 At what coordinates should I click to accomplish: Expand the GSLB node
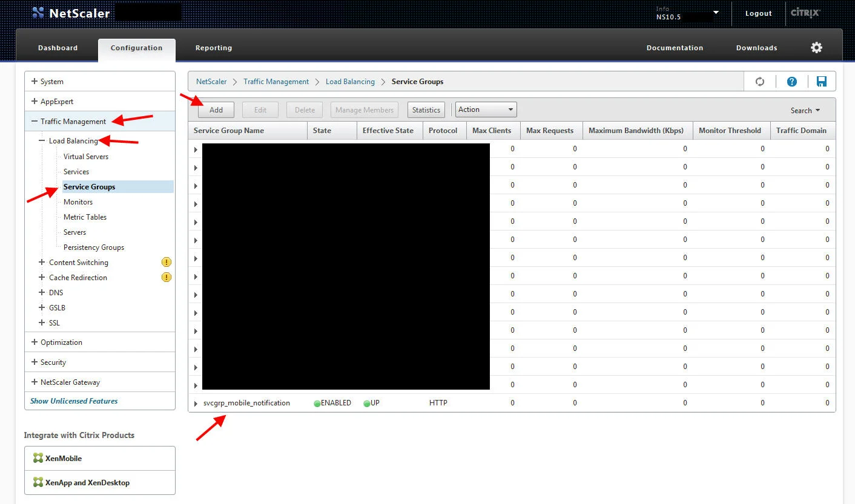[42, 307]
